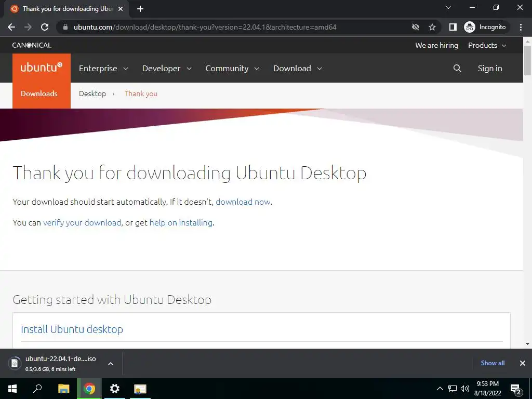Close the downloads bar

click(x=523, y=363)
